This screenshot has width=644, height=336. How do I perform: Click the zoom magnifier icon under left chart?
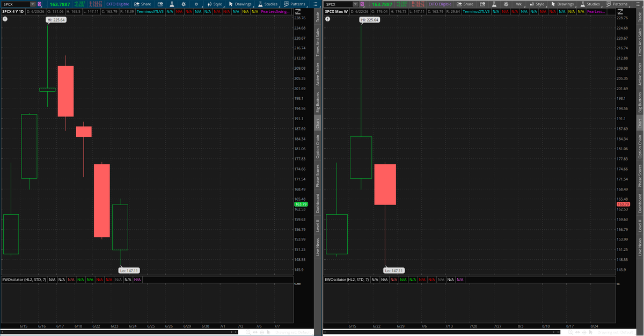click(248, 332)
